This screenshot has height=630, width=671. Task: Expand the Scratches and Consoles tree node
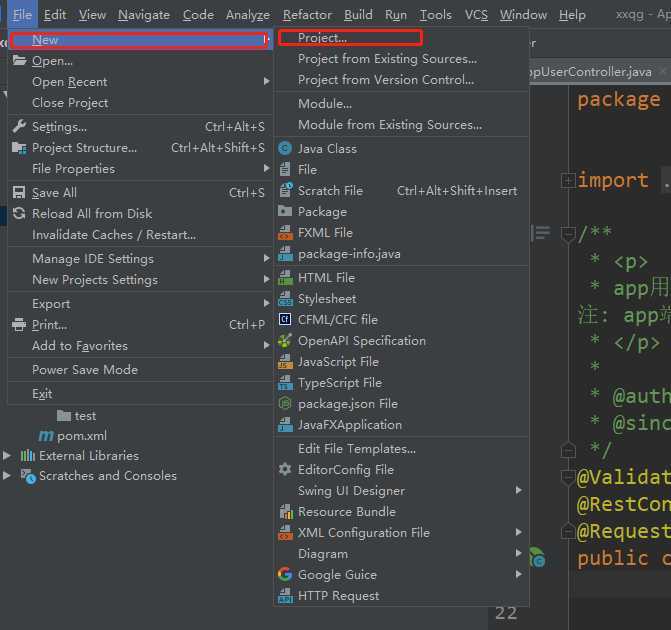pyautogui.click(x=7, y=475)
